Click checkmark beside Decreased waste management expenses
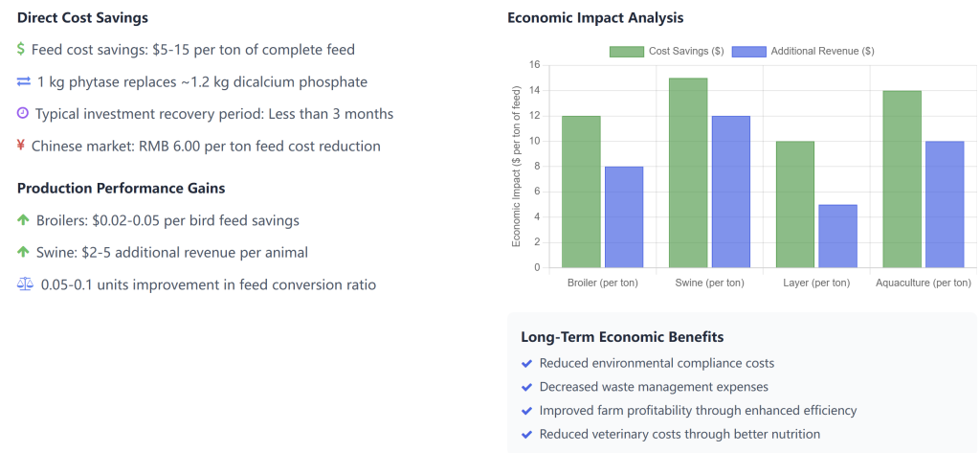The width and height of the screenshot is (980, 453). coord(526,387)
